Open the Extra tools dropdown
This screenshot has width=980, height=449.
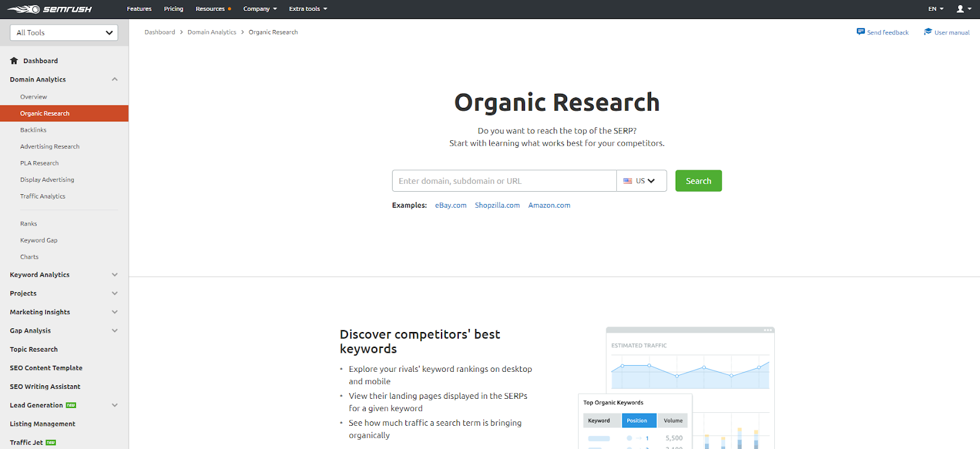click(x=308, y=9)
